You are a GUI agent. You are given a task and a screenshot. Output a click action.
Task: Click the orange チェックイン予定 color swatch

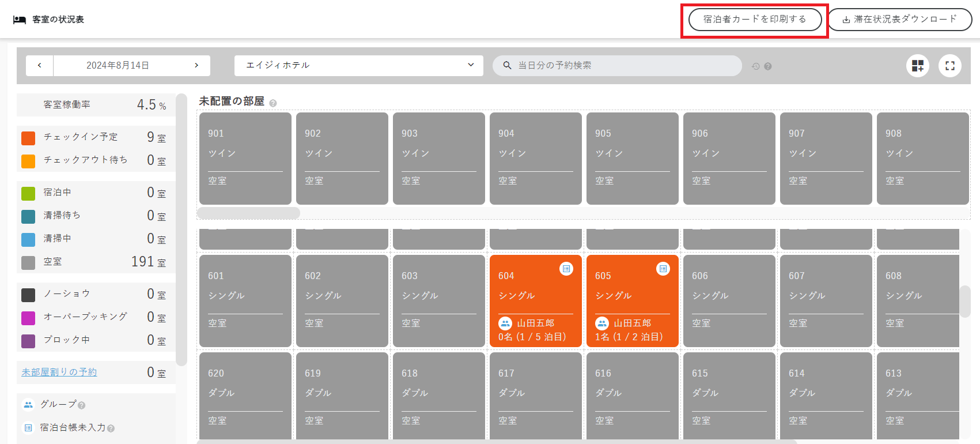28,138
